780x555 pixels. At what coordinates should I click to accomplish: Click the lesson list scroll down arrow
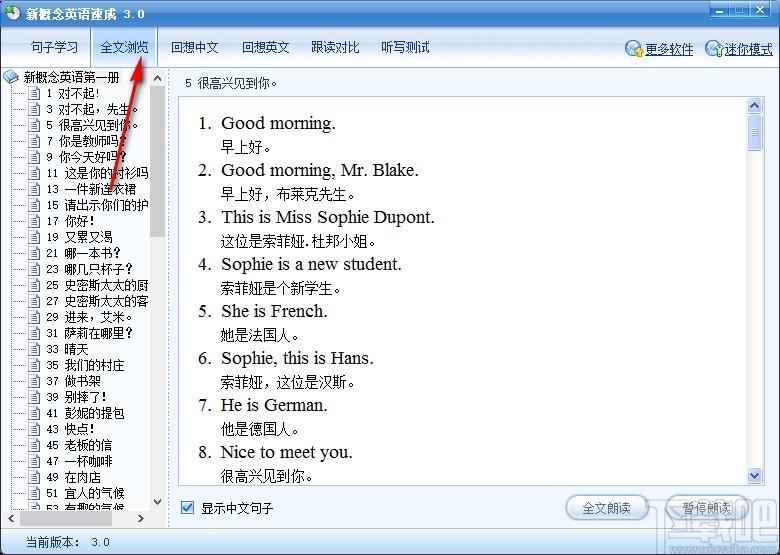pyautogui.click(x=158, y=502)
